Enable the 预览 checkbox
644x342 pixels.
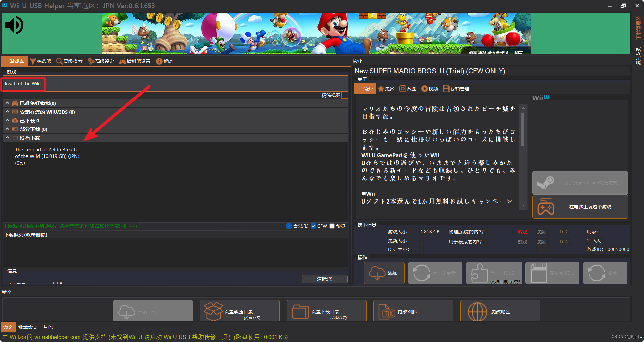point(332,226)
